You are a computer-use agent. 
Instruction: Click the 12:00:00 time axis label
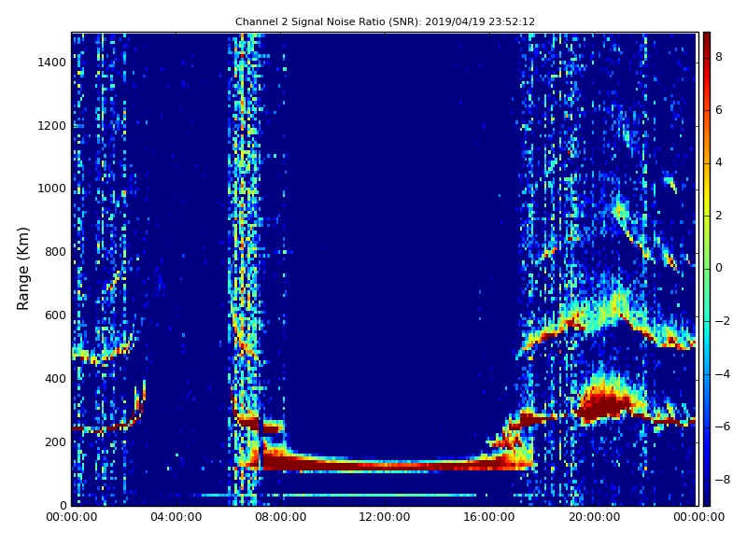coord(385,517)
